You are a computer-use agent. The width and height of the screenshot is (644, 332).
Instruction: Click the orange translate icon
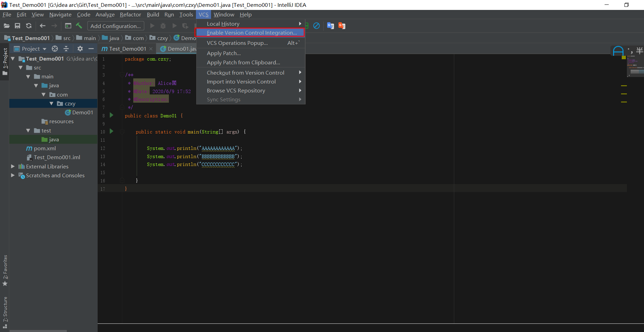tap(342, 26)
